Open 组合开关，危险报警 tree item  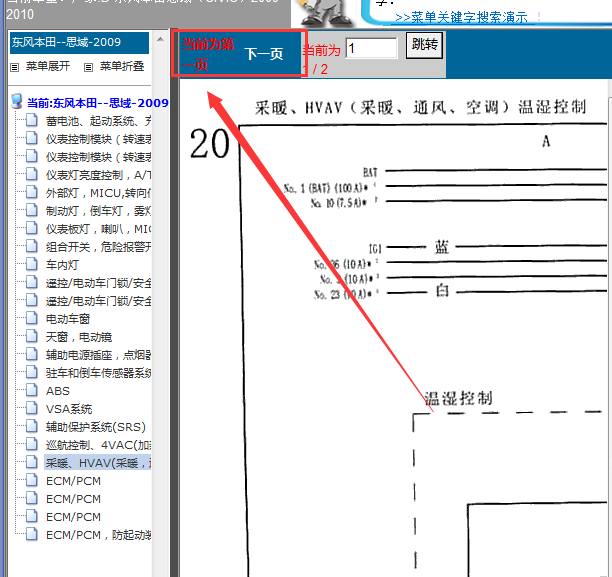pyautogui.click(x=98, y=247)
